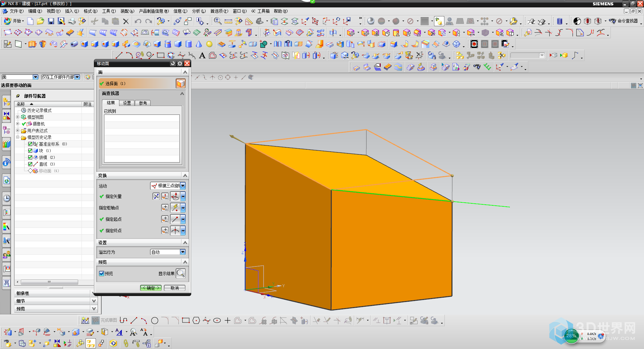Screen dimensions: 644x349
Task: Click the Zoom magnifier toolbar icon
Action: click(x=218, y=21)
